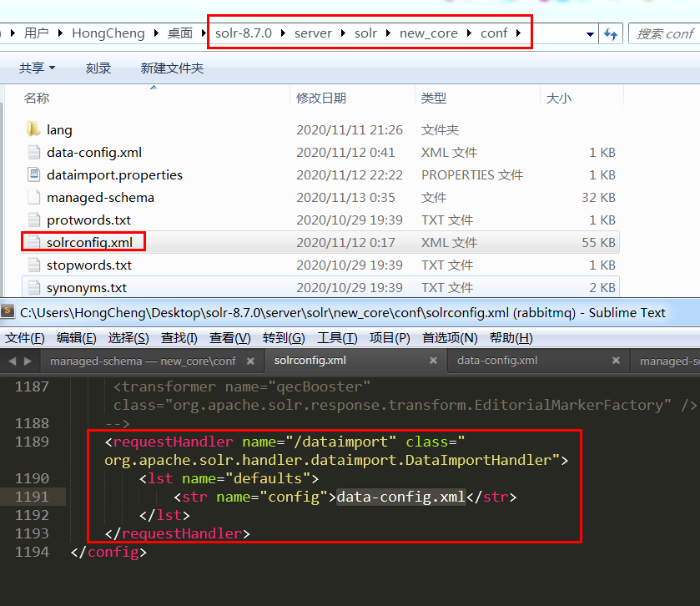The image size is (700, 606).
Task: Expand arrow after solr breadcrumb segment
Action: (388, 33)
